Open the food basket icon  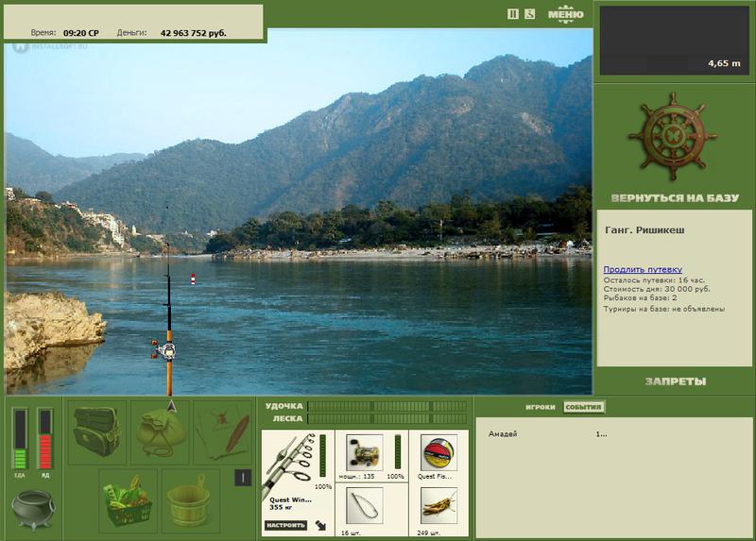pos(129,501)
